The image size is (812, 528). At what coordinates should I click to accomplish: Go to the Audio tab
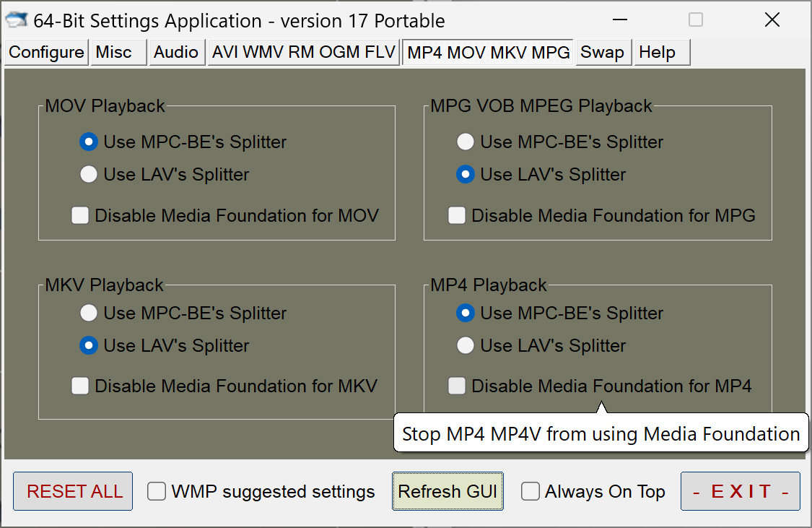click(x=177, y=52)
